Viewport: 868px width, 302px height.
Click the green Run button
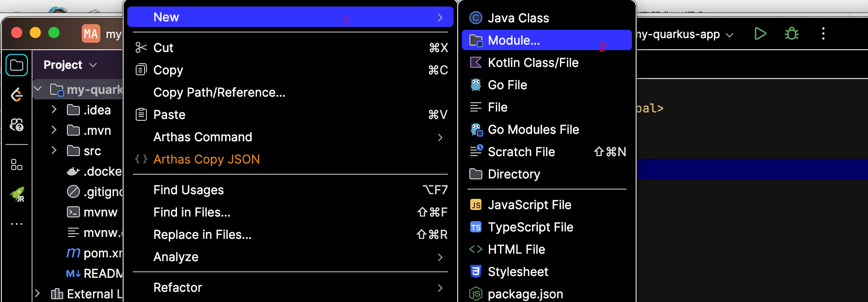point(760,33)
